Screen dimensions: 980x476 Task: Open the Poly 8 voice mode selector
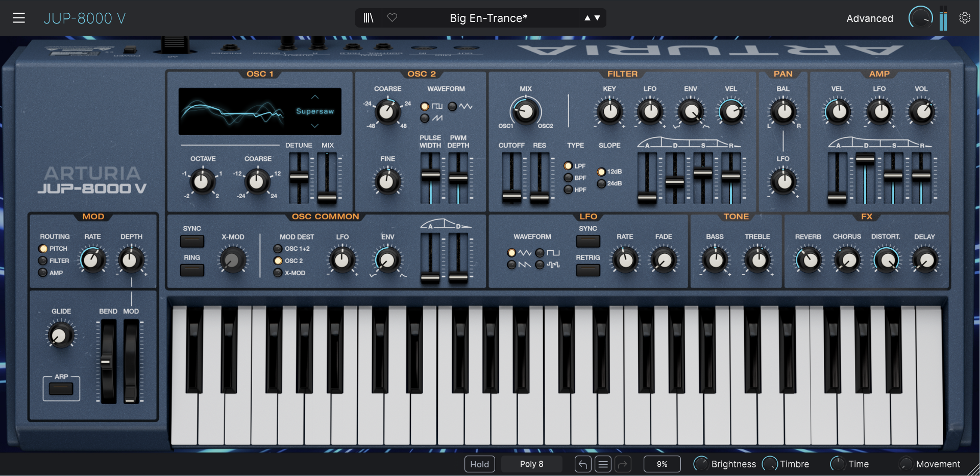pos(532,464)
